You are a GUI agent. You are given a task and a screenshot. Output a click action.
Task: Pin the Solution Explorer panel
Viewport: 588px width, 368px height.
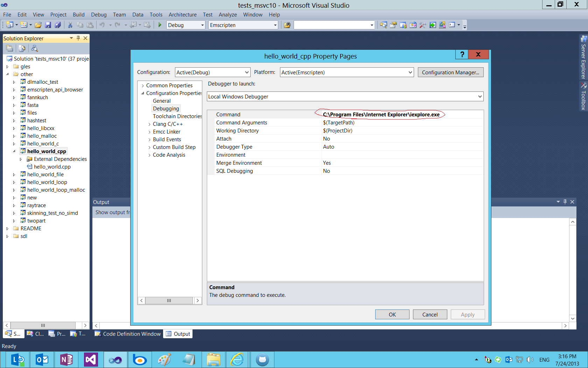78,38
